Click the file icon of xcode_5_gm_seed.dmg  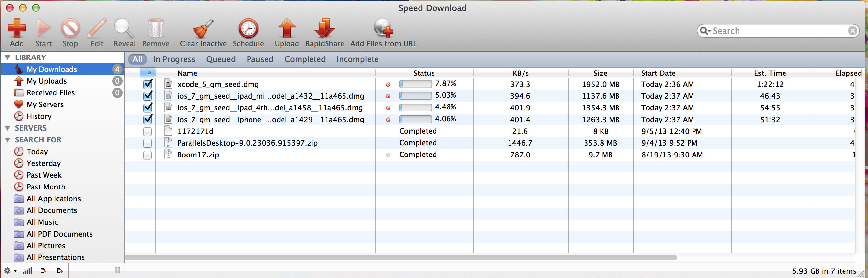click(x=168, y=84)
